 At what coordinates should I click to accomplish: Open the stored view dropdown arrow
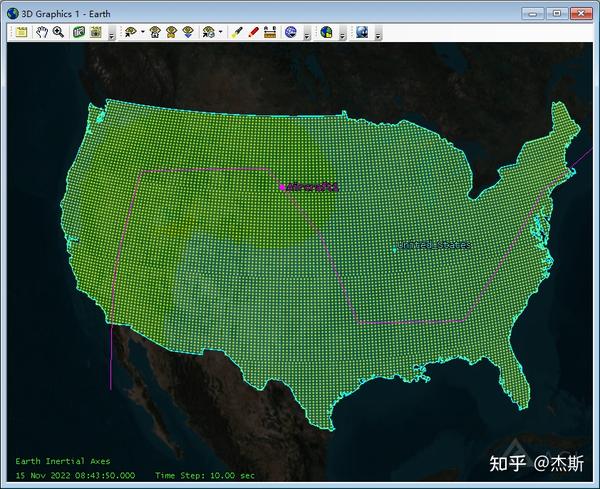pos(221,32)
